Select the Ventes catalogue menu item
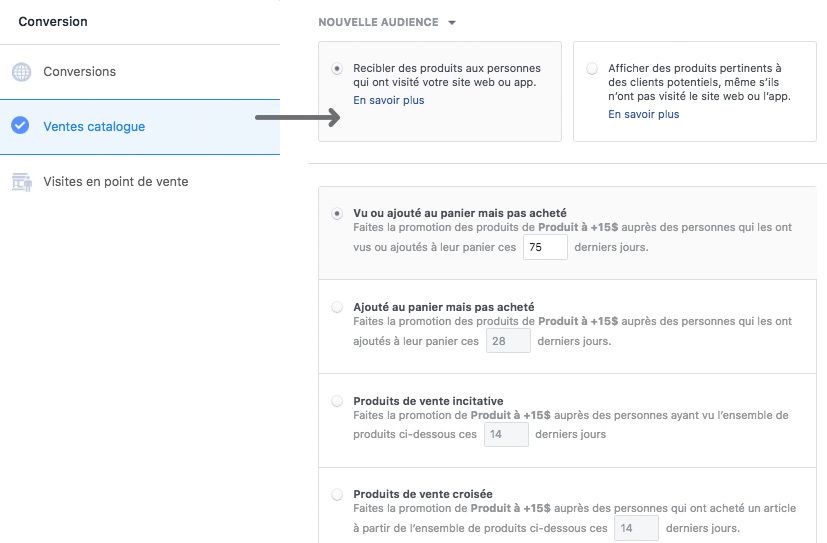This screenshot has height=543, width=827. (94, 127)
